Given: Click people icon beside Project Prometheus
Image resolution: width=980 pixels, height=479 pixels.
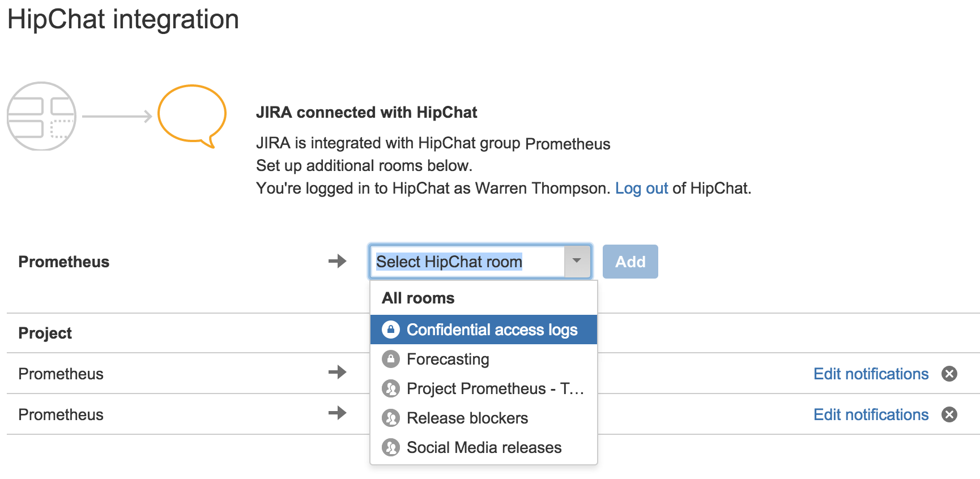Looking at the screenshot, I should point(391,388).
